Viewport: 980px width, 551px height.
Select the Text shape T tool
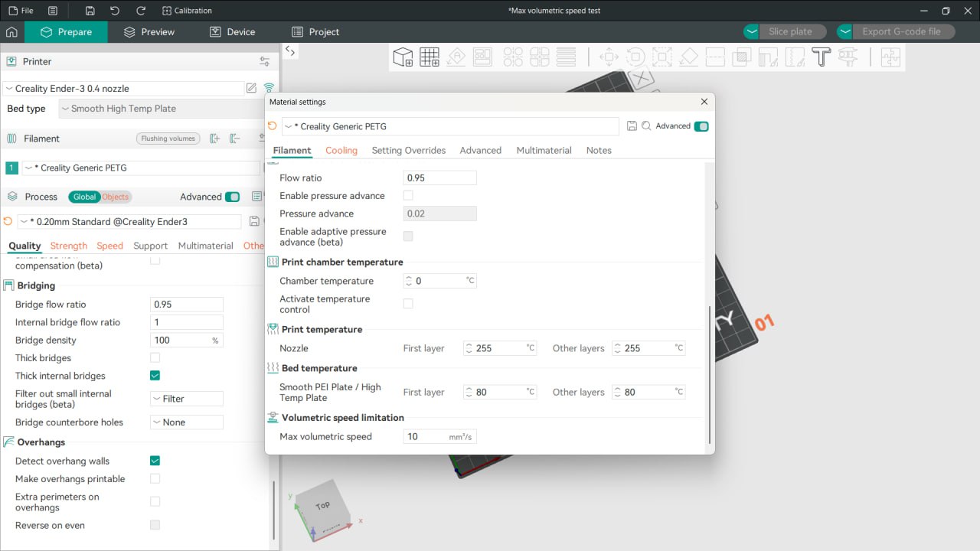coord(821,57)
